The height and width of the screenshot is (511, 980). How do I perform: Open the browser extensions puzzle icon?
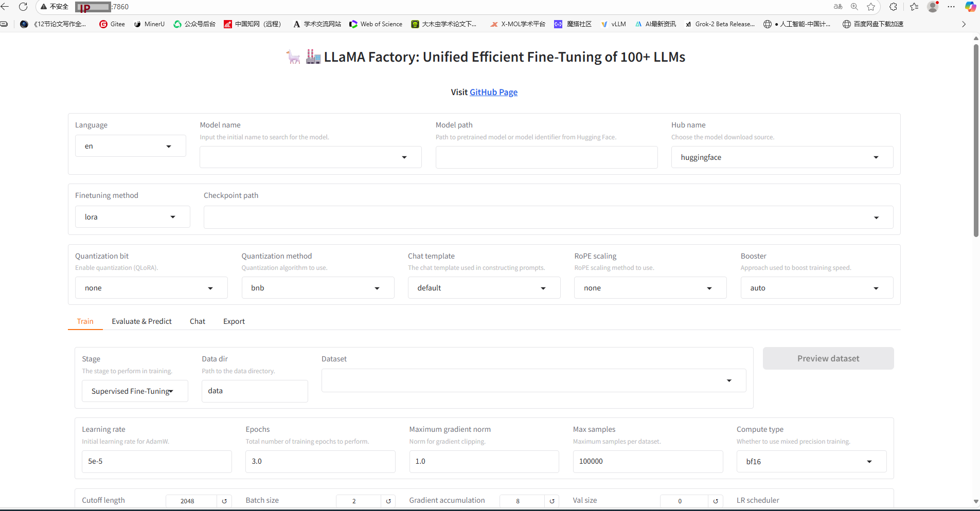(893, 7)
